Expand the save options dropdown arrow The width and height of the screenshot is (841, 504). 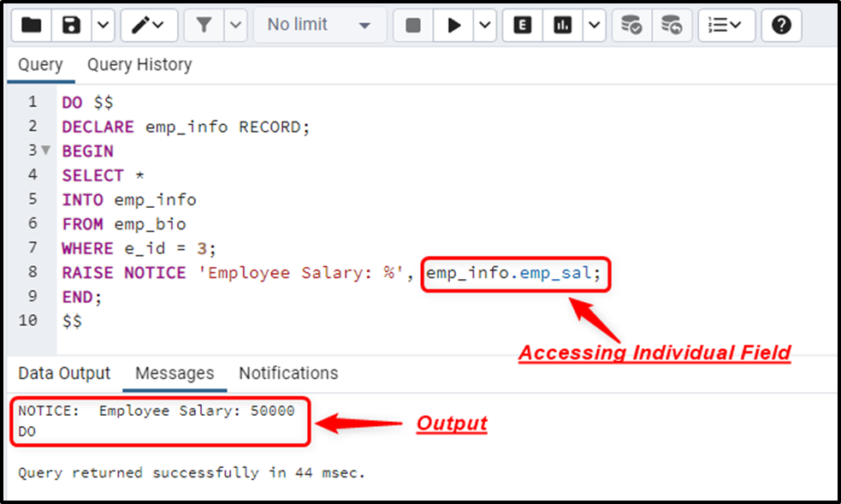coord(103,25)
